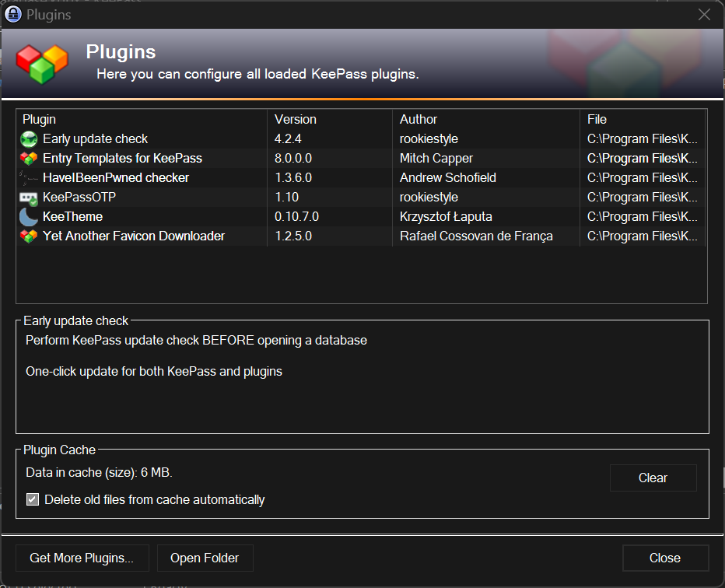Click the Open Folder button

pyautogui.click(x=205, y=558)
